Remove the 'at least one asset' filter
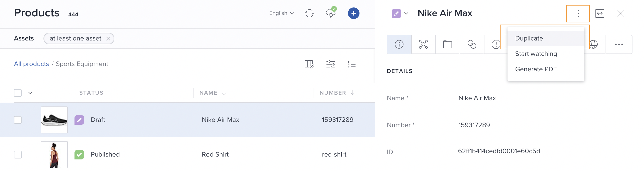 point(108,39)
